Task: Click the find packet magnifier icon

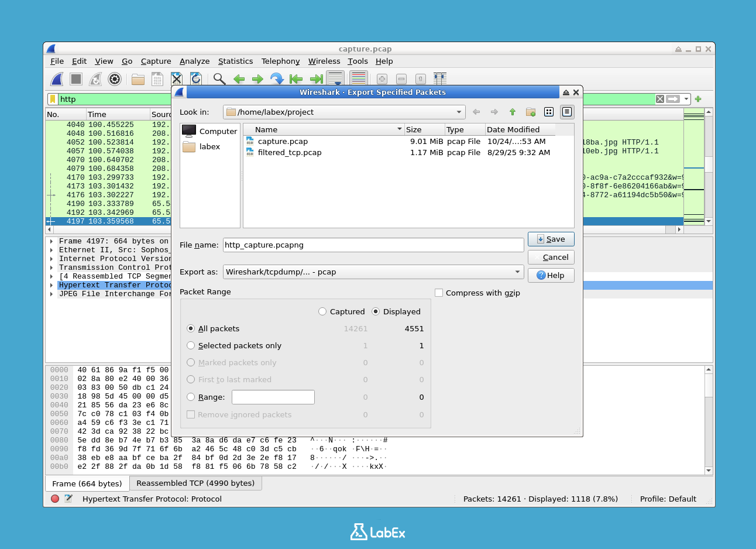Action: [x=218, y=78]
